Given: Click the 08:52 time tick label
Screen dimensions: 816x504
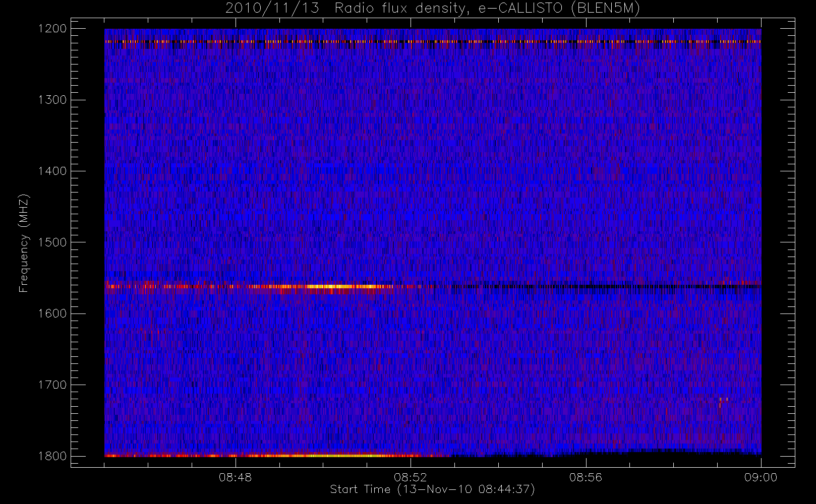Looking at the screenshot, I should point(411,477).
